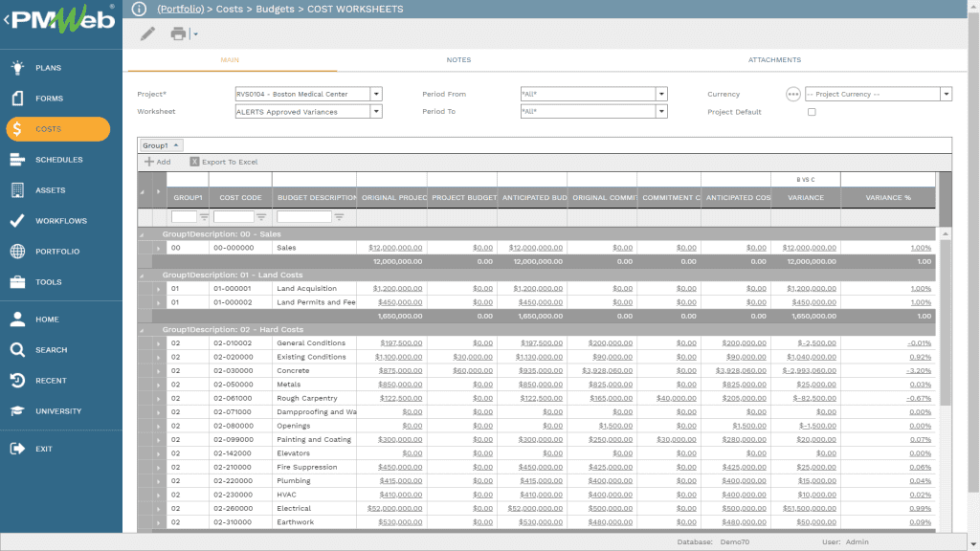The image size is (980, 551).
Task: Click the Group1 grouping chip
Action: pos(161,145)
